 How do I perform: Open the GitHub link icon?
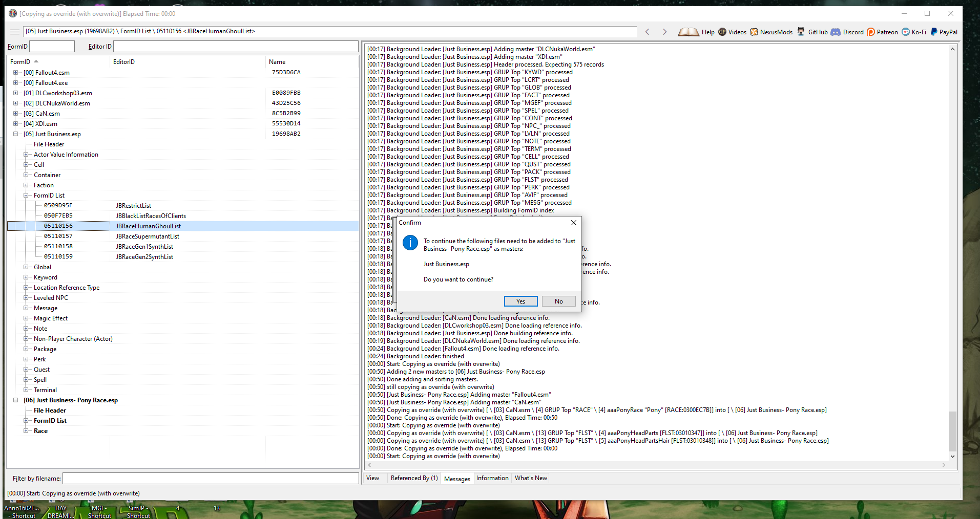point(801,32)
